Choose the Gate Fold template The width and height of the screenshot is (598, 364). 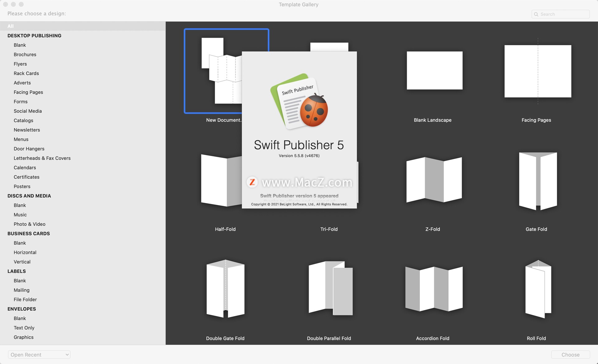coord(538,181)
